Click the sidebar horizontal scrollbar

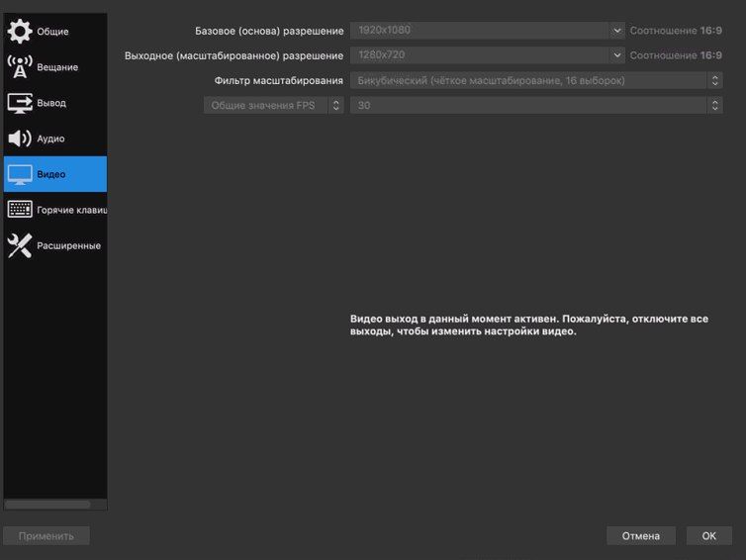(47, 505)
